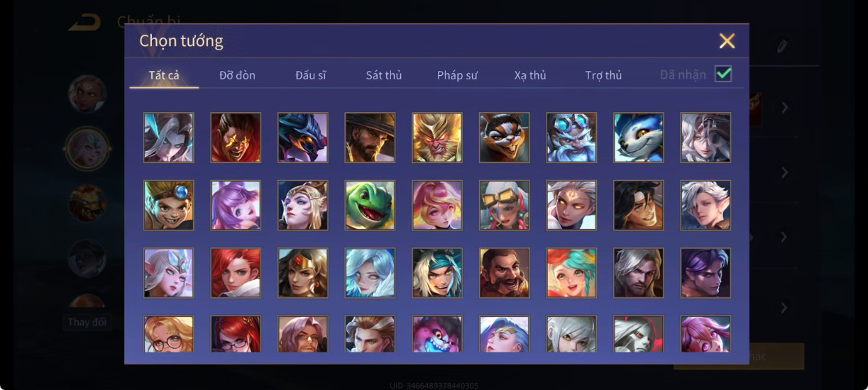Image resolution: width=868 pixels, height=390 pixels.
Task: Close the Chọn tướng dialog
Action: click(727, 41)
